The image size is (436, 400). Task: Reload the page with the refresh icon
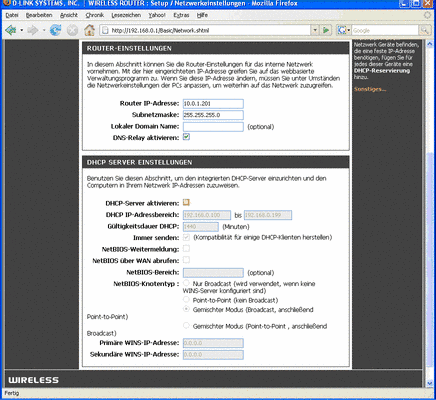(x=55, y=30)
